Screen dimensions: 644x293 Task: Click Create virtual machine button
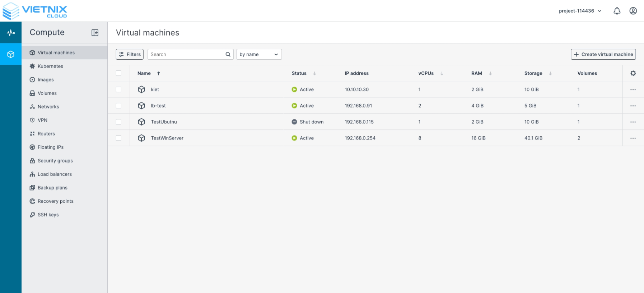tap(603, 54)
